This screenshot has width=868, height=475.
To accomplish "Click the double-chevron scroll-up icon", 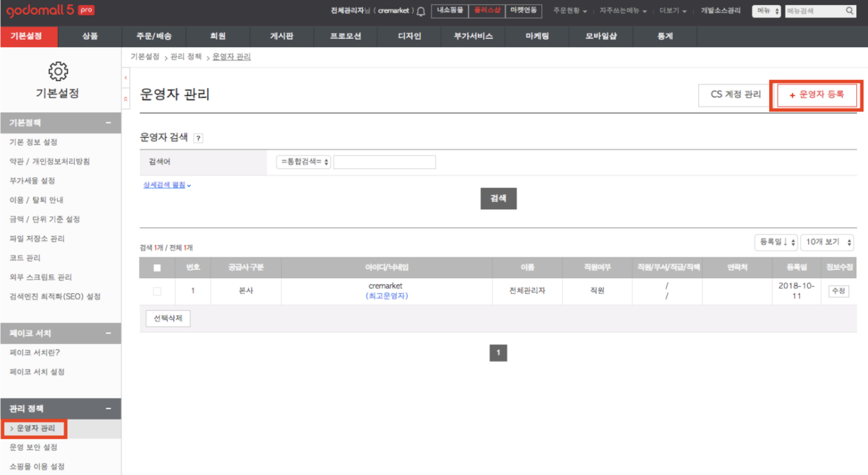I will pos(126,99).
